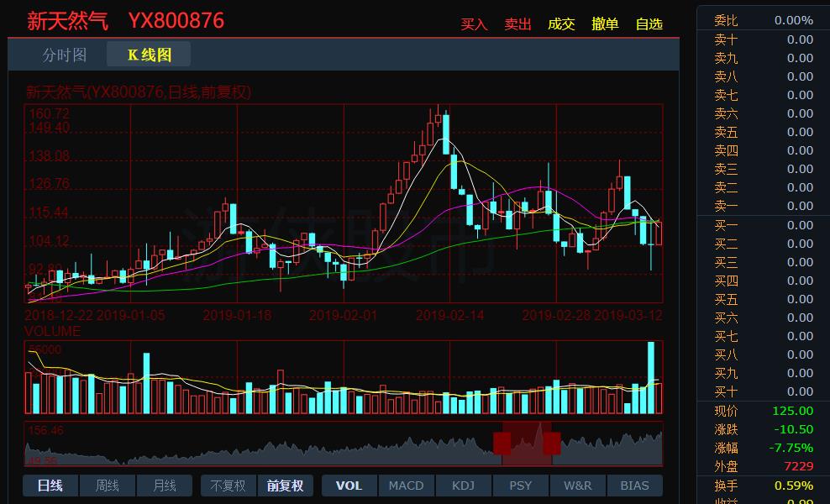Select the K线图 tab
Image resolution: width=830 pixels, height=504 pixels.
point(149,55)
